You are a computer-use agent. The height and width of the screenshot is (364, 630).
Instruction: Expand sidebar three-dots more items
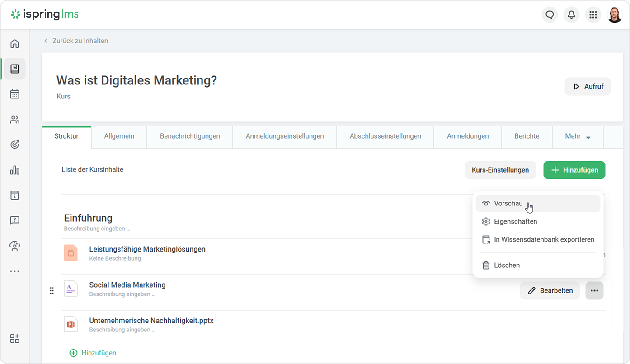pos(14,271)
